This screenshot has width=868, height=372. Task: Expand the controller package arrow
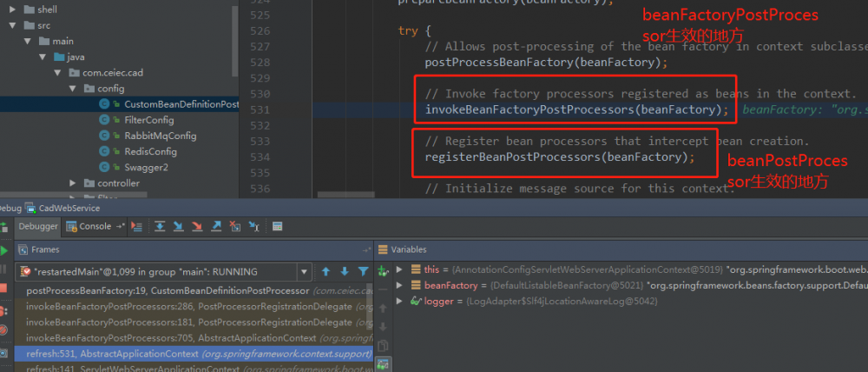[x=73, y=183]
